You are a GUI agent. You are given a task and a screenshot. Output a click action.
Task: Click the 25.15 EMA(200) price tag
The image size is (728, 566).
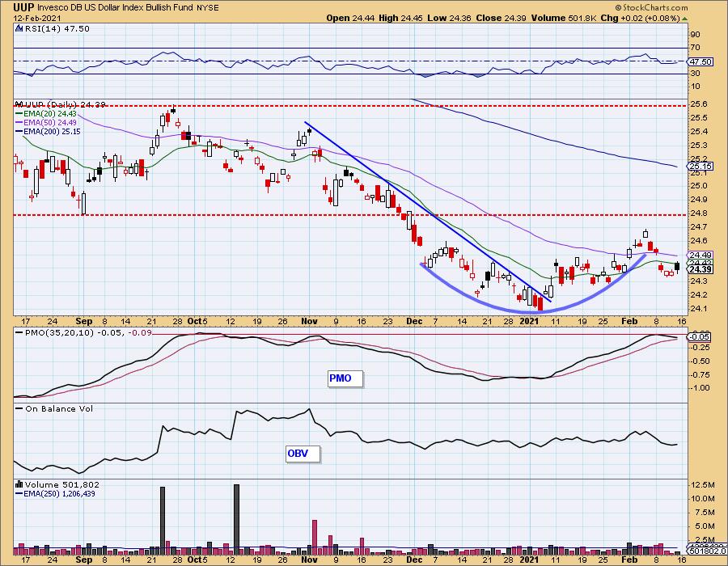click(x=701, y=166)
